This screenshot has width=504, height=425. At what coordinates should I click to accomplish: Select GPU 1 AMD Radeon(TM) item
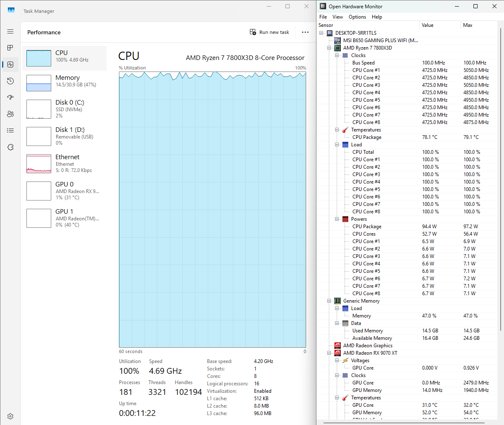click(64, 218)
